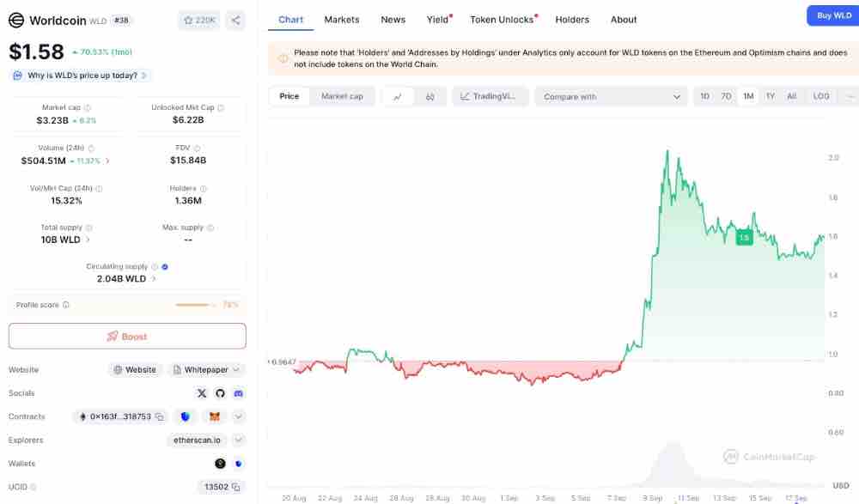Click the Buy WLD button
Screen dimensions: 859x504
tap(834, 15)
